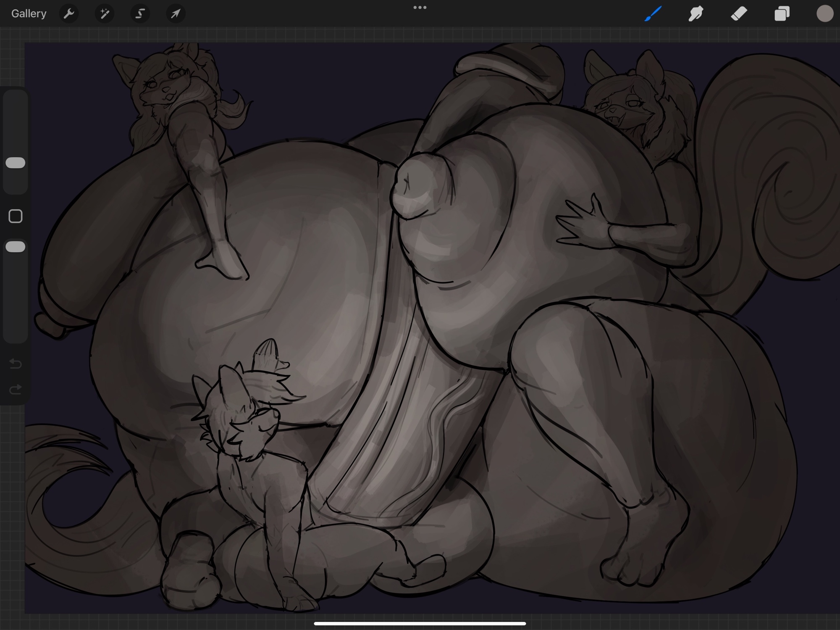Open the Layers panel
Viewport: 840px width, 630px height.
[782, 14]
